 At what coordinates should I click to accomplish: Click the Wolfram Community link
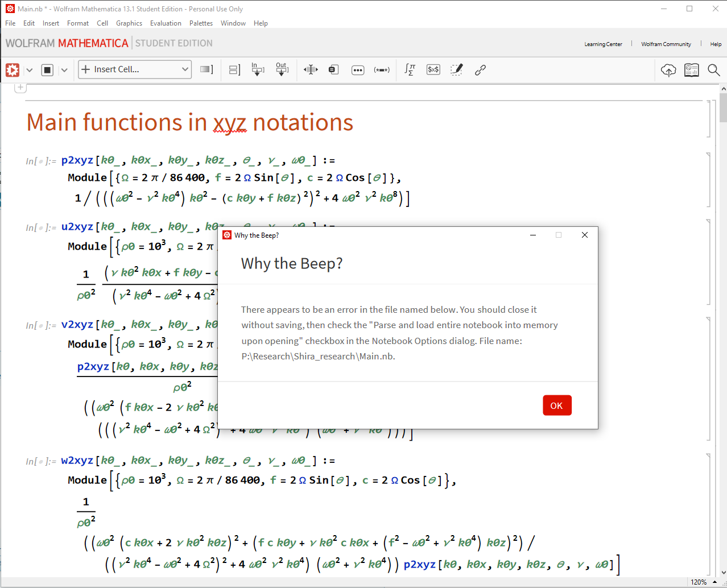666,44
